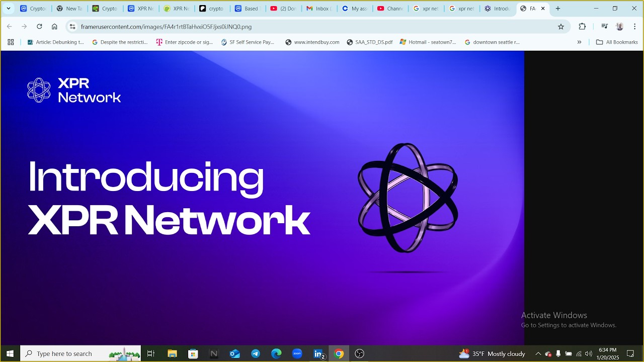
Task: Open the Chrome home page icon
Action: [x=54, y=27]
